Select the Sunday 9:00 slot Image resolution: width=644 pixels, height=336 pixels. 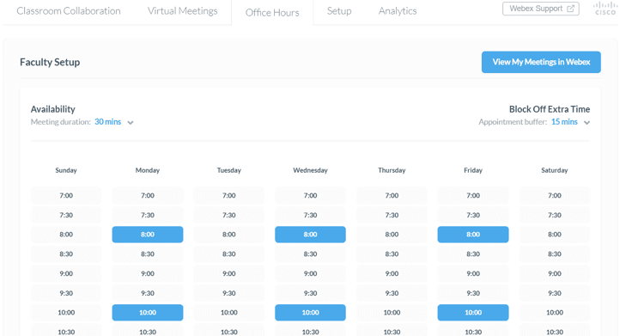point(66,273)
